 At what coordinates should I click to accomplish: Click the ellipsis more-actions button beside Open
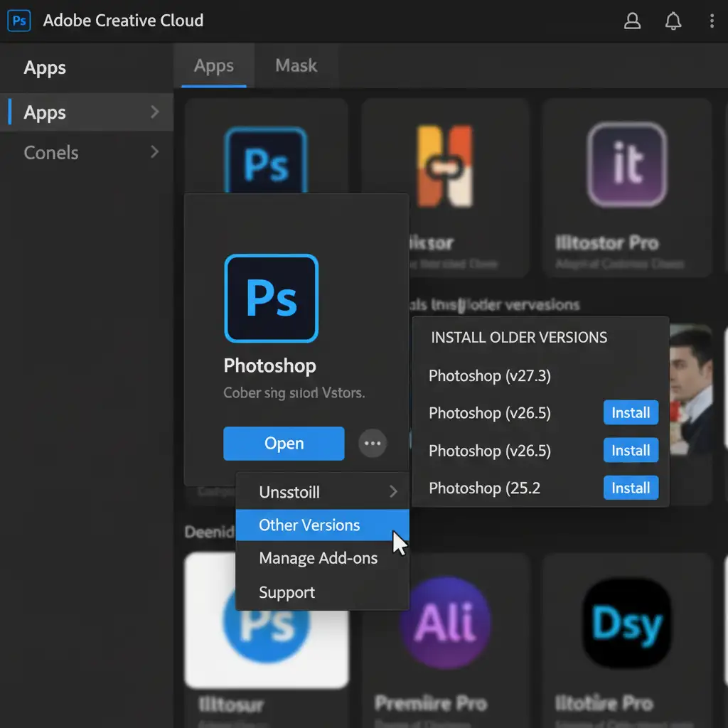373,444
